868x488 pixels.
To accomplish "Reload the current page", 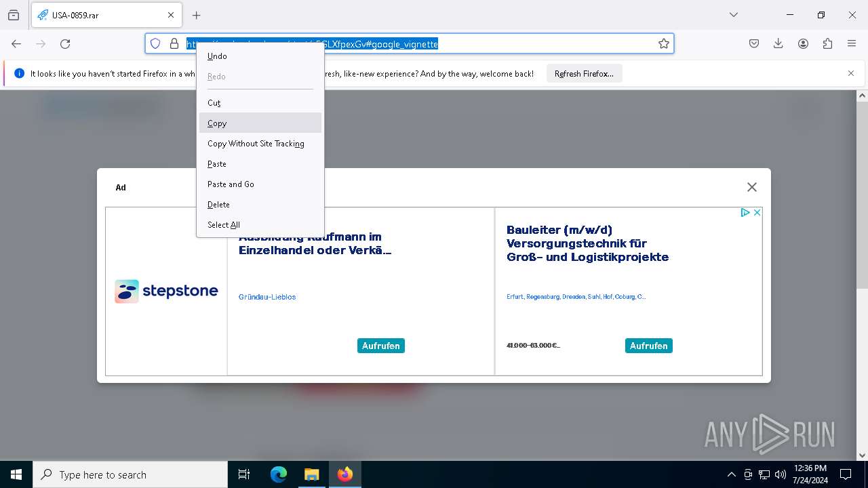I will (65, 43).
